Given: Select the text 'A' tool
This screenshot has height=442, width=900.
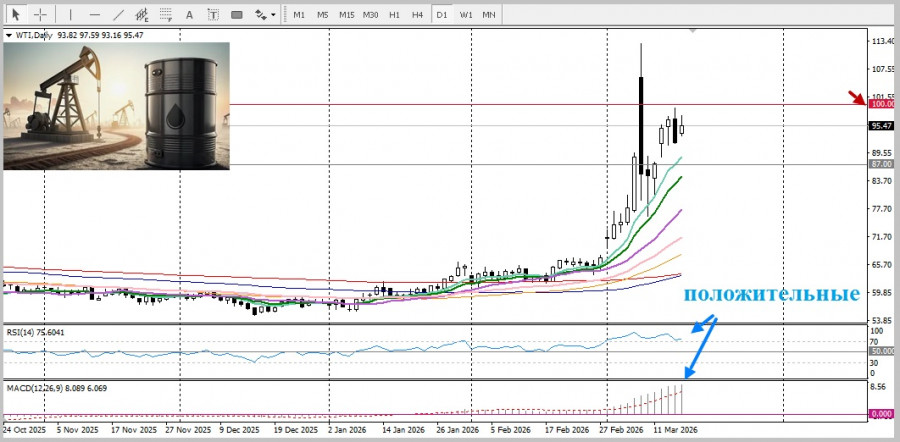Looking at the screenshot, I should tap(190, 15).
